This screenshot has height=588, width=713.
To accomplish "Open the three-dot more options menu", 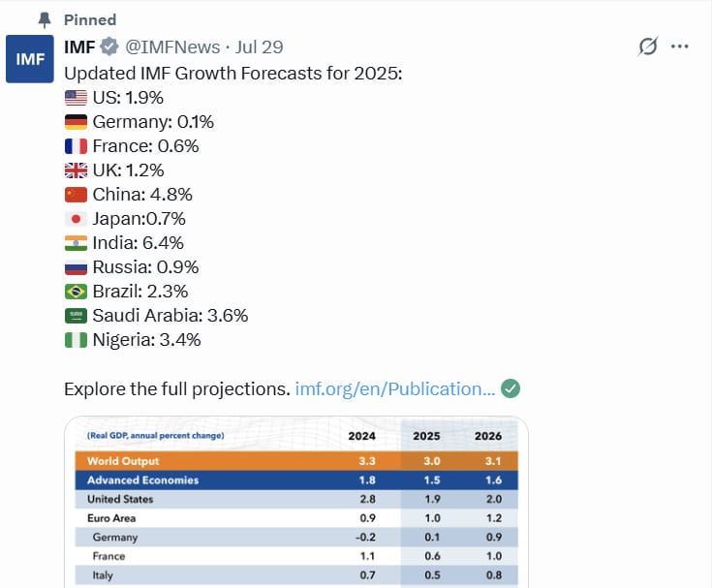I will click(x=680, y=46).
